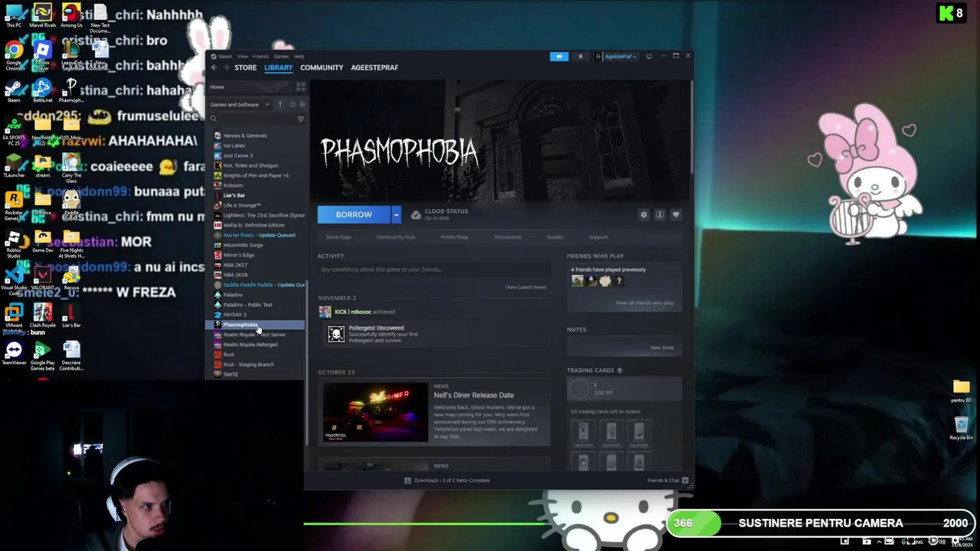Click the Poltergeist Discovered achievement icon
980x551 pixels.
point(336,334)
